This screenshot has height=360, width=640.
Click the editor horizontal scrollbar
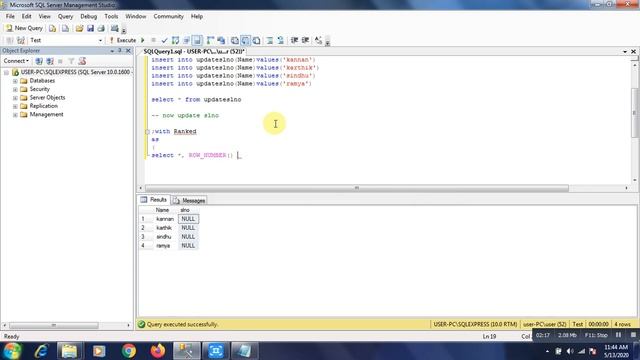357,188
